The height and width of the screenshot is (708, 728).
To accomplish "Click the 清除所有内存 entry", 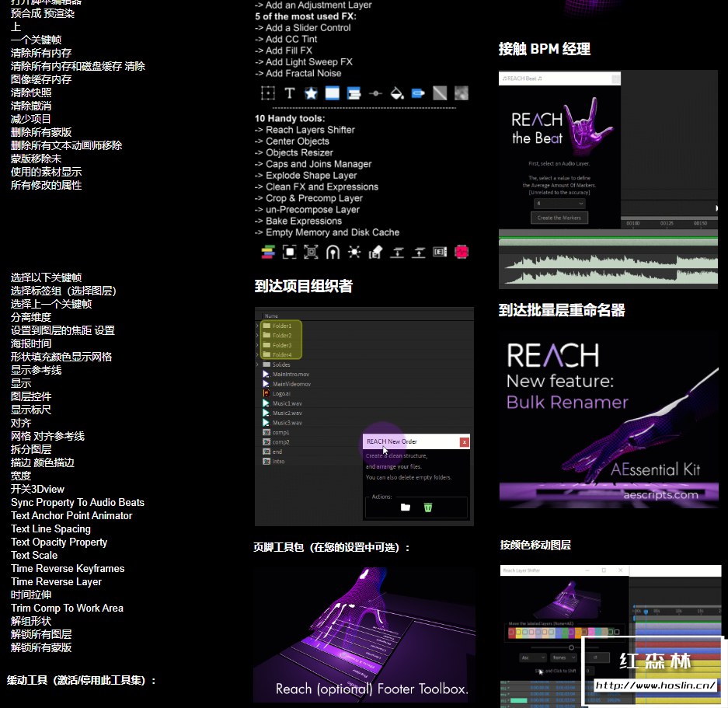I will (x=41, y=53).
